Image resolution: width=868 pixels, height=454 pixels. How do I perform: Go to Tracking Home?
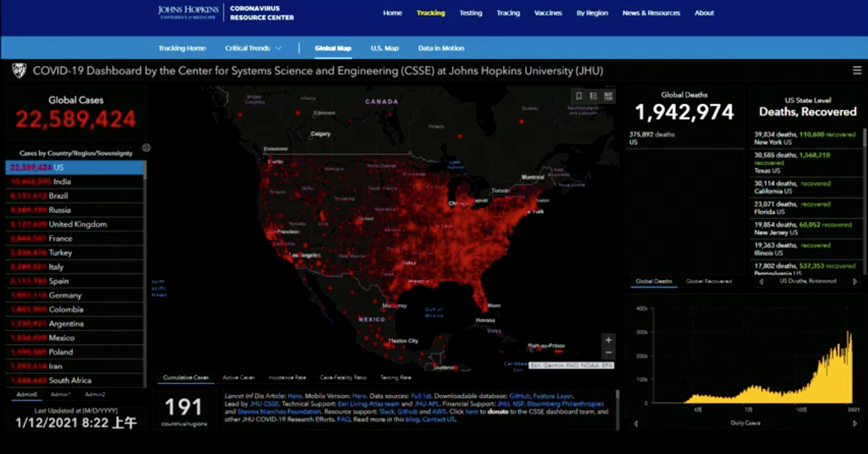click(x=182, y=48)
